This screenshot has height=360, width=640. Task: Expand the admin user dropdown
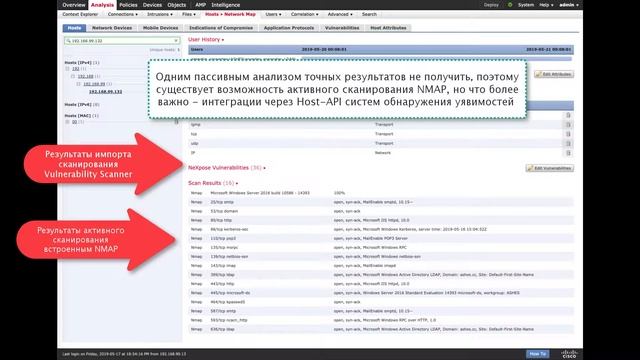tap(569, 5)
